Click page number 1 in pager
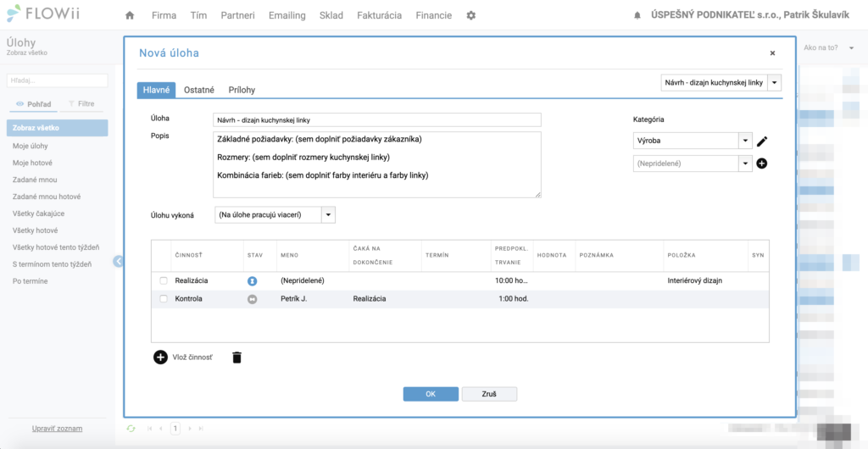Image resolution: width=868 pixels, height=449 pixels. tap(175, 429)
